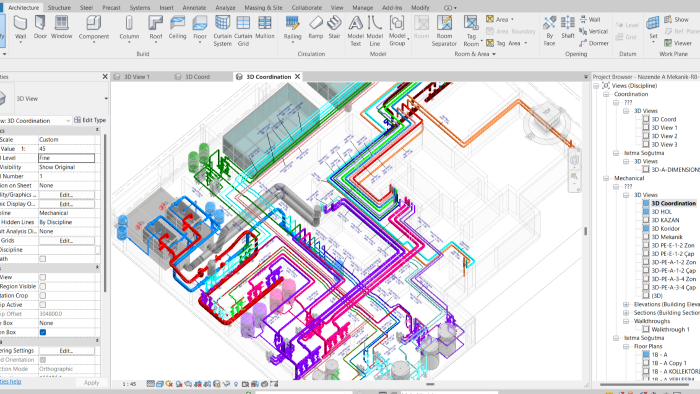This screenshot has height=394, width=700.
Task: Open the Massing & Site ribbon tab
Action: (x=263, y=8)
